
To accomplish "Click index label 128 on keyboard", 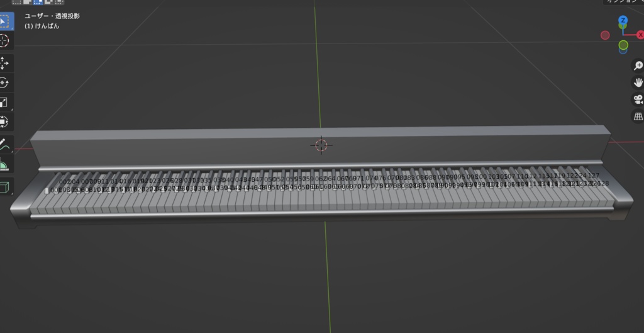I will 604,183.
